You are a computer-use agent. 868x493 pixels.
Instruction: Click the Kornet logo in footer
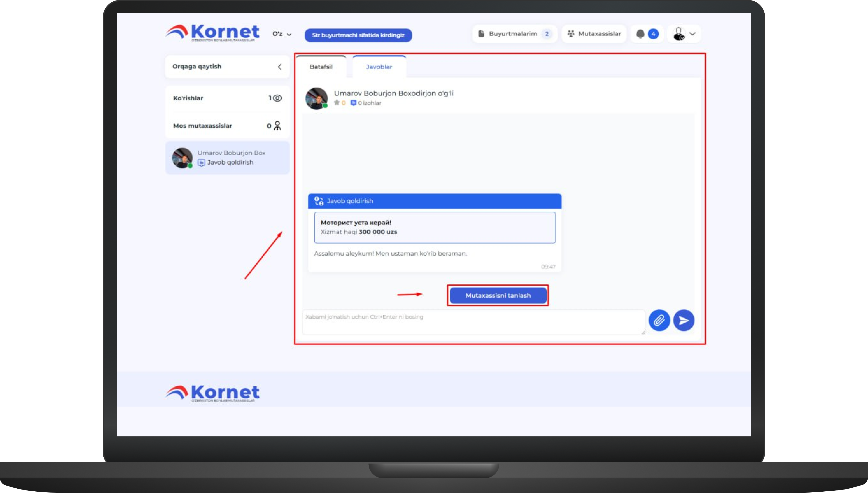coord(213,393)
